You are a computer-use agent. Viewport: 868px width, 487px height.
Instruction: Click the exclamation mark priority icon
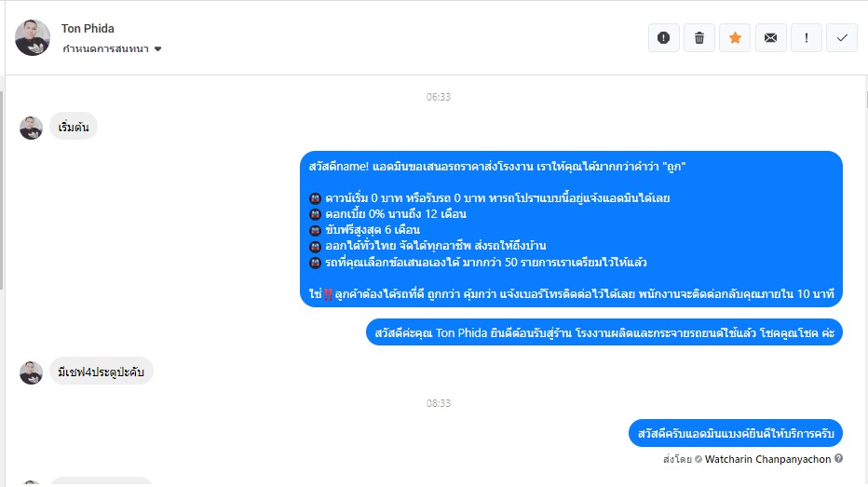[x=806, y=37]
